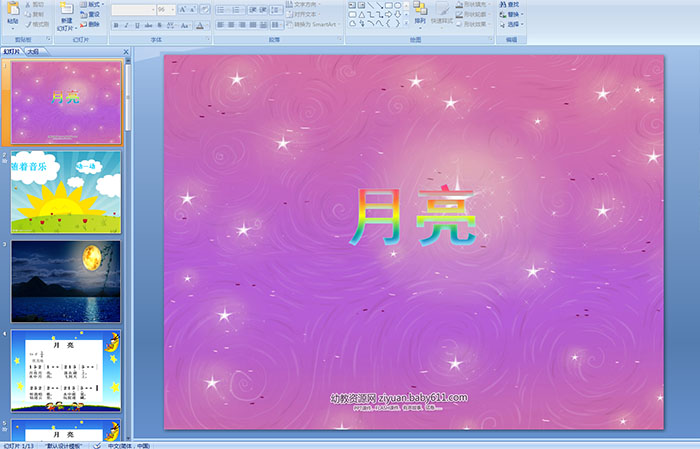Image resolution: width=700 pixels, height=449 pixels.
Task: Click the font color button
Action: coord(200,25)
